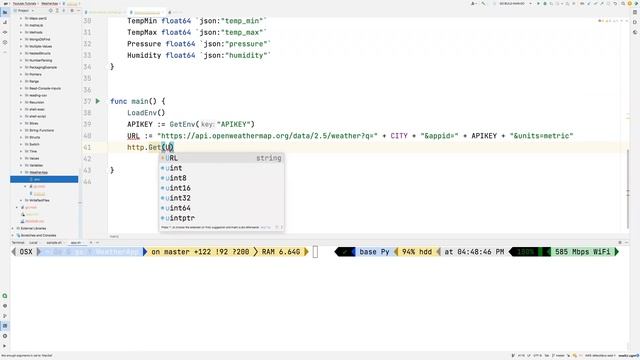Open Project panel options gear

pos(72,11)
